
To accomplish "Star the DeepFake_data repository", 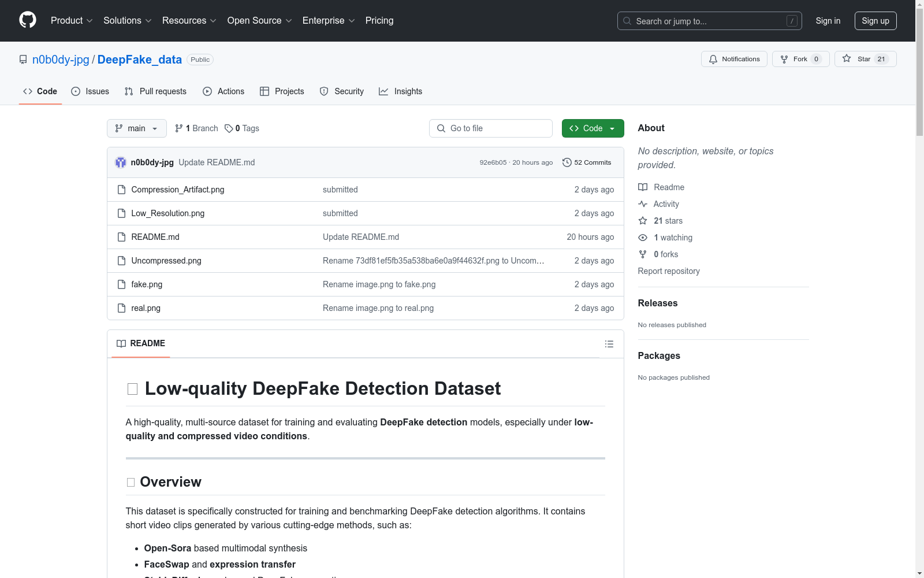I will (x=866, y=59).
